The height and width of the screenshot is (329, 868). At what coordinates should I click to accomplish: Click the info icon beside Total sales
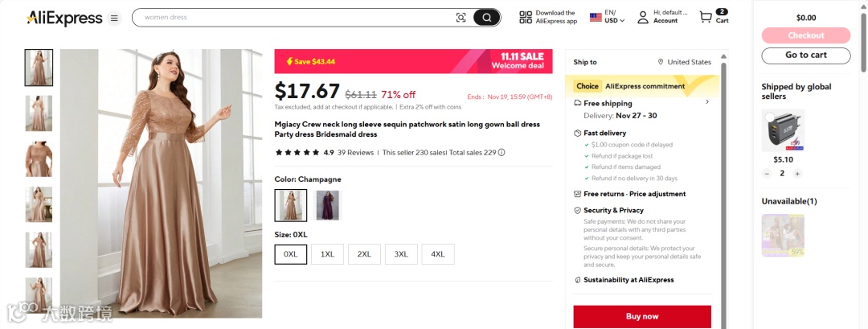tap(502, 152)
